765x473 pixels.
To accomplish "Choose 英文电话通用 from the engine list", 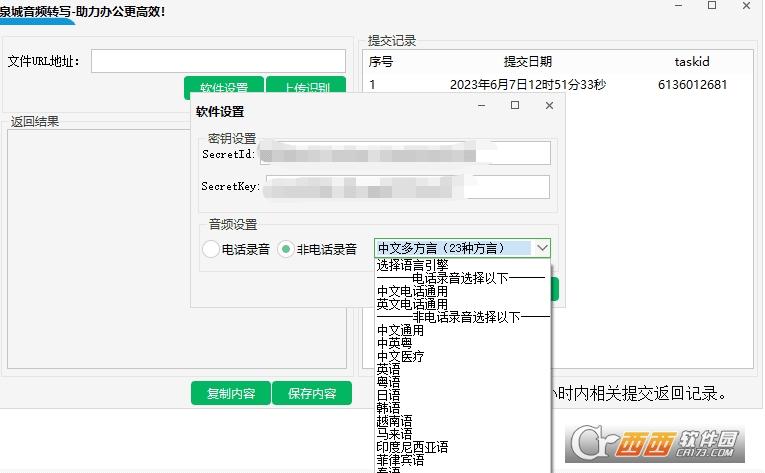I will click(412, 304).
